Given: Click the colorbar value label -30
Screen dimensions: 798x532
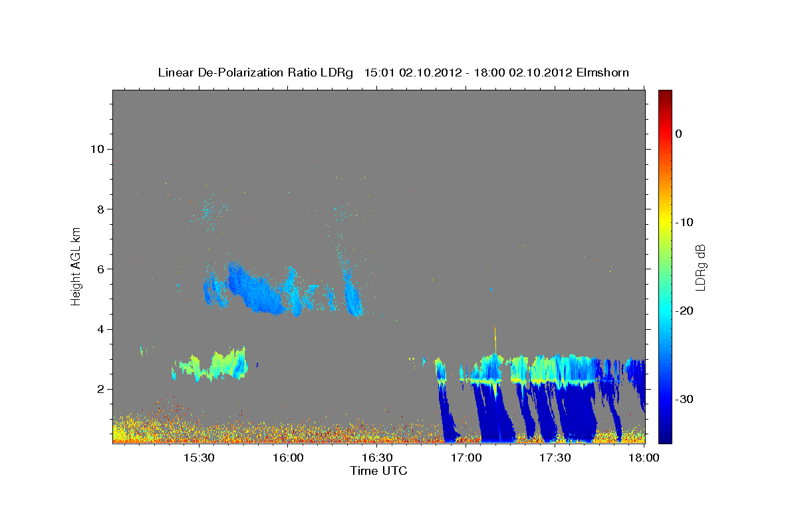Looking at the screenshot, I should [x=684, y=399].
